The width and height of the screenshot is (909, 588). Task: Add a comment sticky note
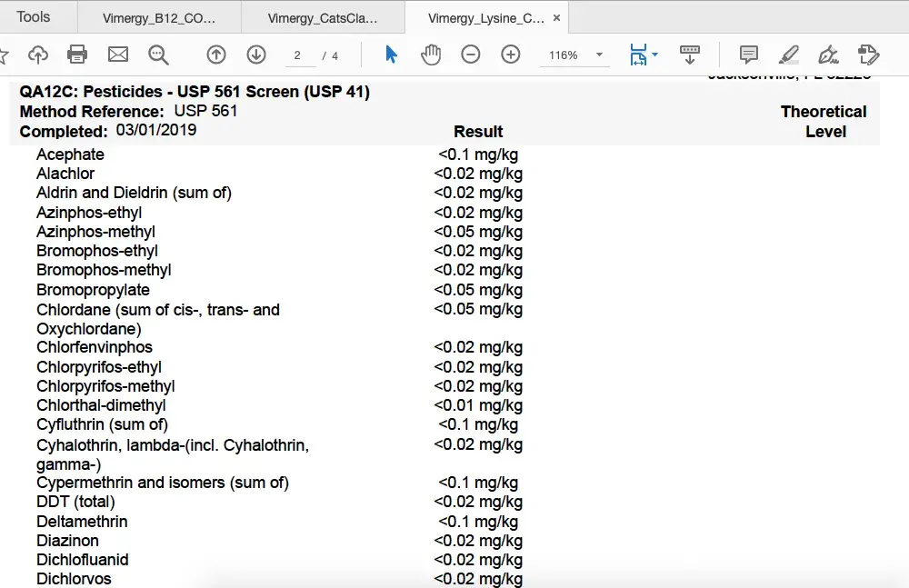[749, 55]
